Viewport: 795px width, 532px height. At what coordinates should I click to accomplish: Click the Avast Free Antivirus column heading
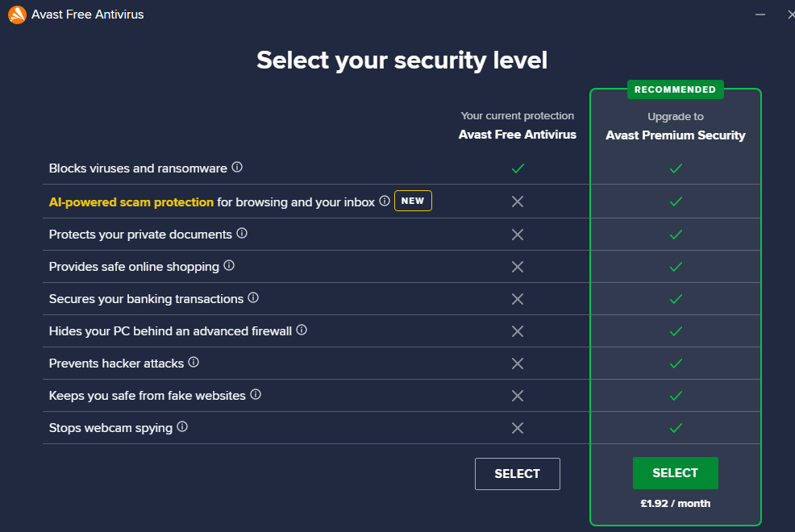click(517, 135)
